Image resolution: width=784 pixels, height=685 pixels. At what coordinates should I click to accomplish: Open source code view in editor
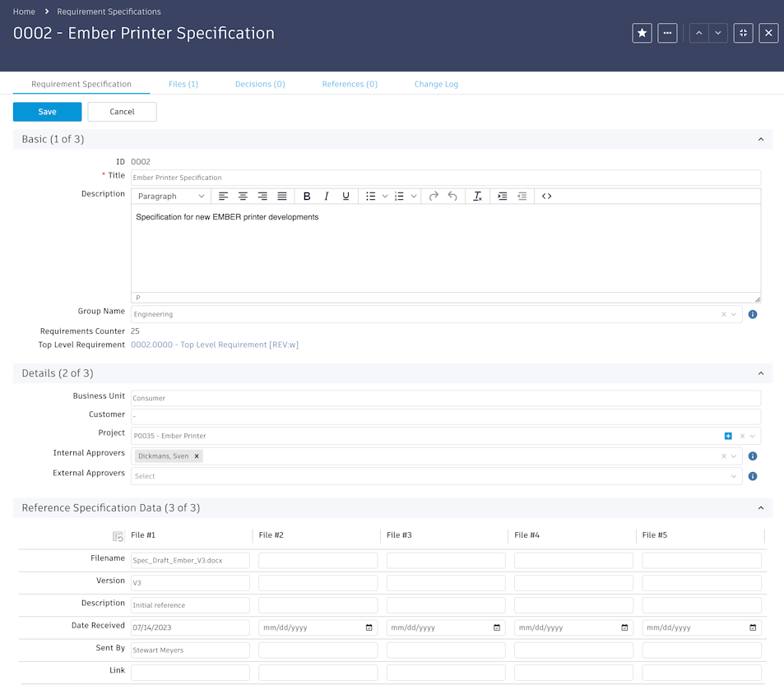click(546, 197)
